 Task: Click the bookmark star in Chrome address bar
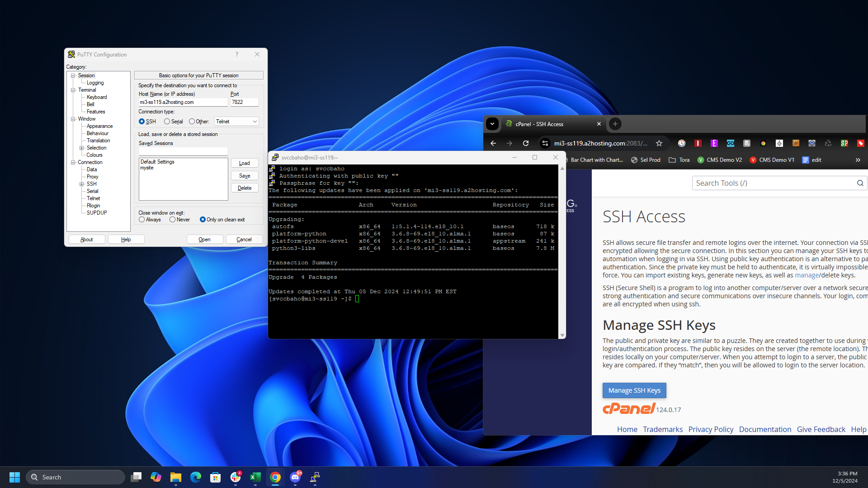659,143
